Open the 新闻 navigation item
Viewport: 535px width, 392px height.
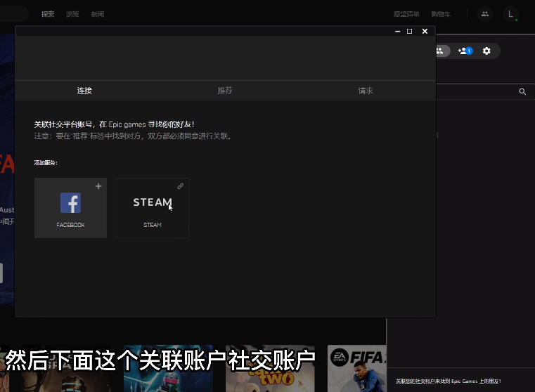[x=97, y=14]
